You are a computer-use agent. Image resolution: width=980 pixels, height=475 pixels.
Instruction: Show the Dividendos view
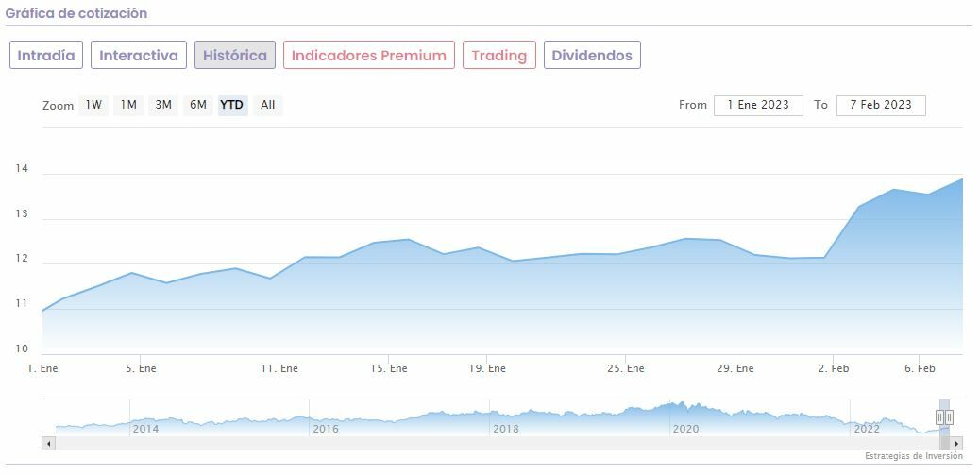point(592,55)
